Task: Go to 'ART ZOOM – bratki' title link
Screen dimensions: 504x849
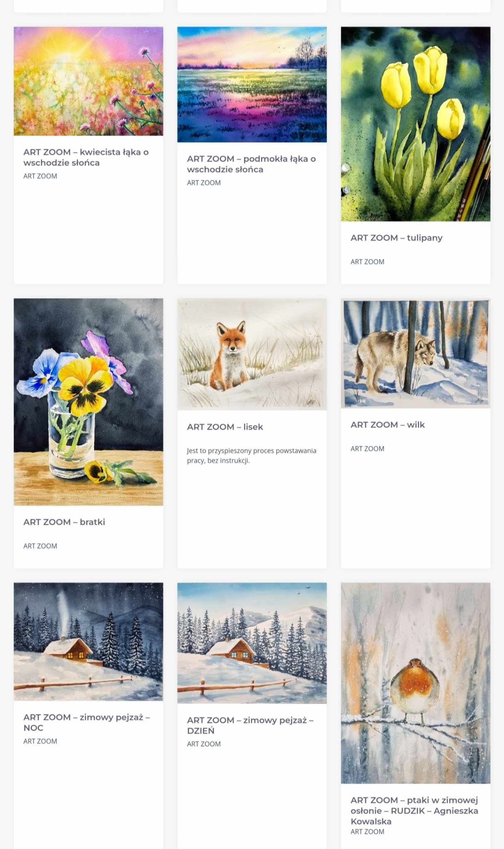Action: click(x=64, y=522)
